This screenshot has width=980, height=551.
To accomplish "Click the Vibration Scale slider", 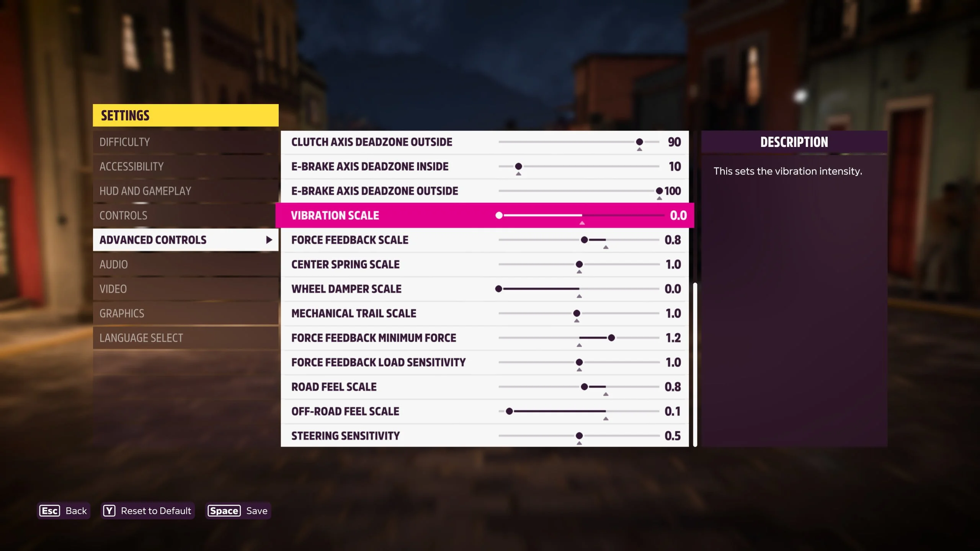I will pos(500,215).
